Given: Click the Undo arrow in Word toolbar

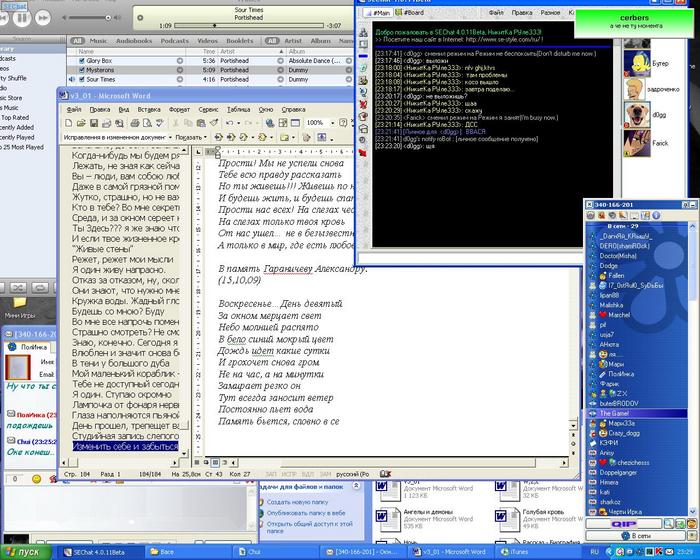Looking at the screenshot, I should coord(229,123).
